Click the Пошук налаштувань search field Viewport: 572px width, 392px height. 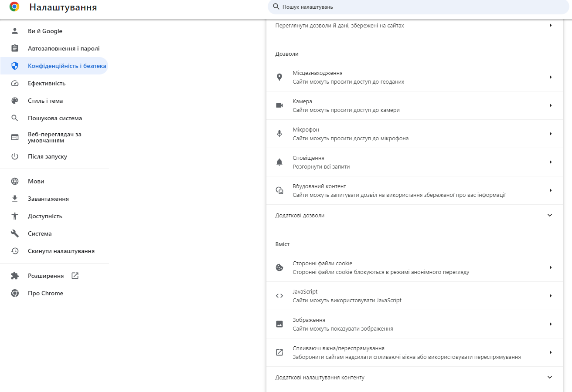click(418, 7)
